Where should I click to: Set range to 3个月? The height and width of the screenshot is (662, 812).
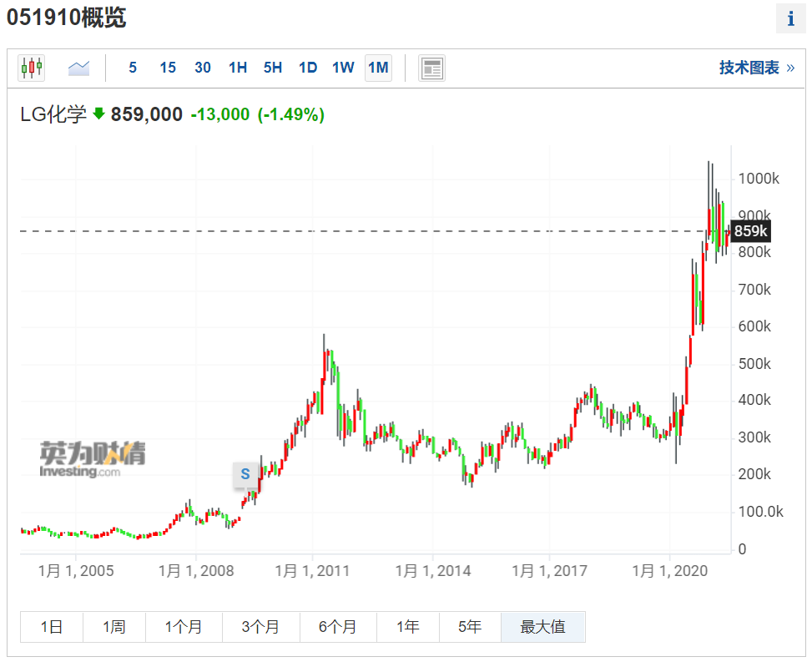click(261, 627)
